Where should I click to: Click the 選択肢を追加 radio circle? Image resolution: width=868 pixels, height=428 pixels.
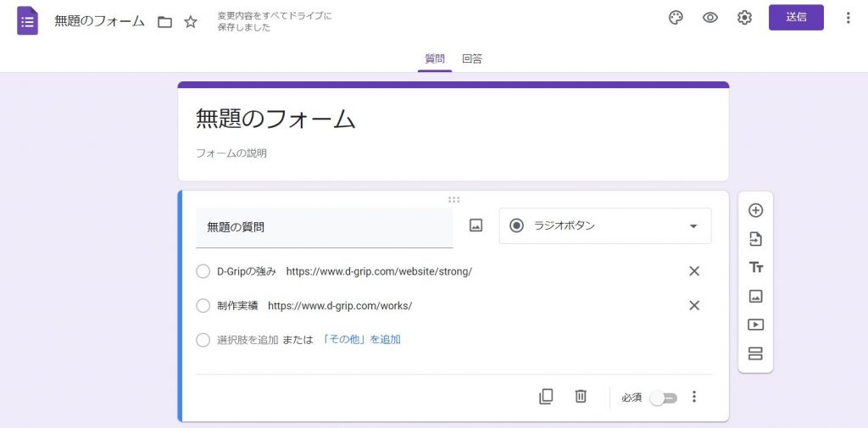tap(203, 340)
